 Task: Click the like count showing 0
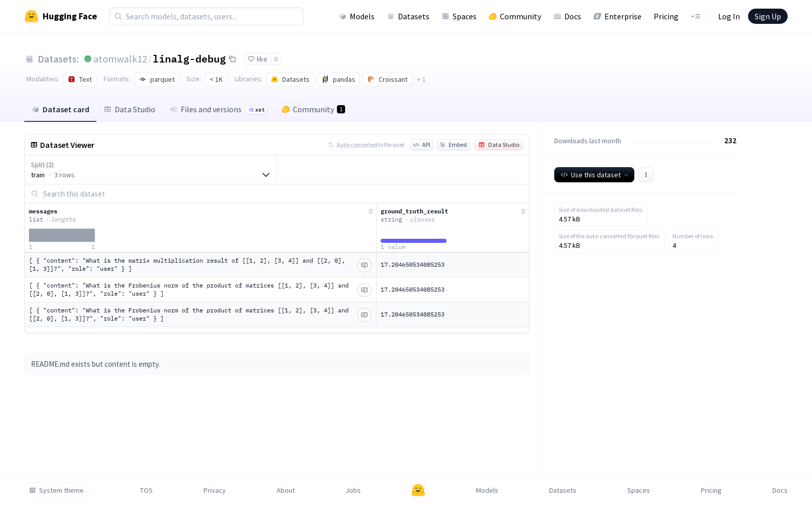(x=276, y=59)
